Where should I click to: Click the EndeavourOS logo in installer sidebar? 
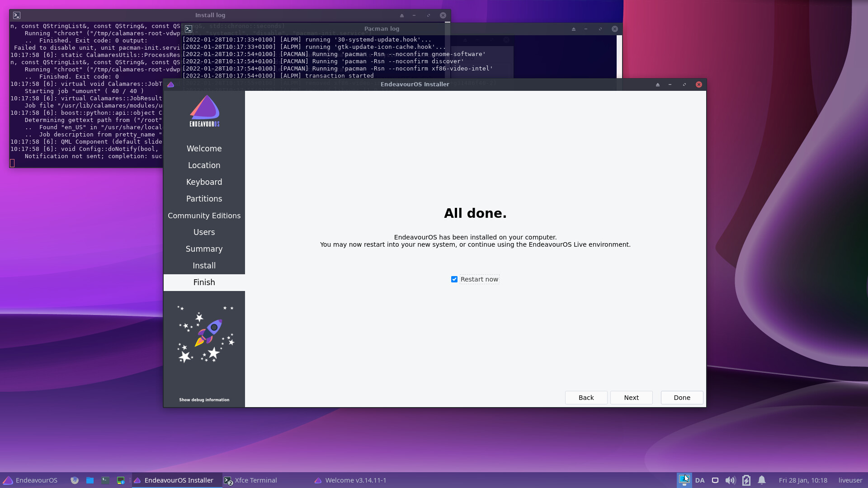pos(204,111)
